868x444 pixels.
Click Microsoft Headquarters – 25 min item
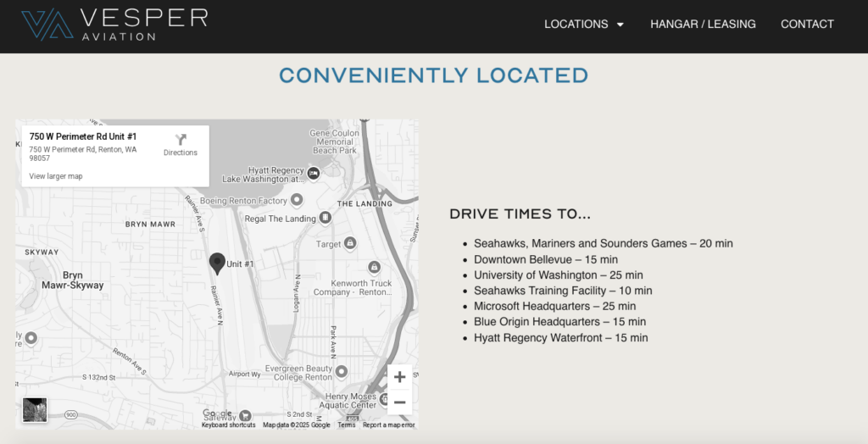pos(554,306)
